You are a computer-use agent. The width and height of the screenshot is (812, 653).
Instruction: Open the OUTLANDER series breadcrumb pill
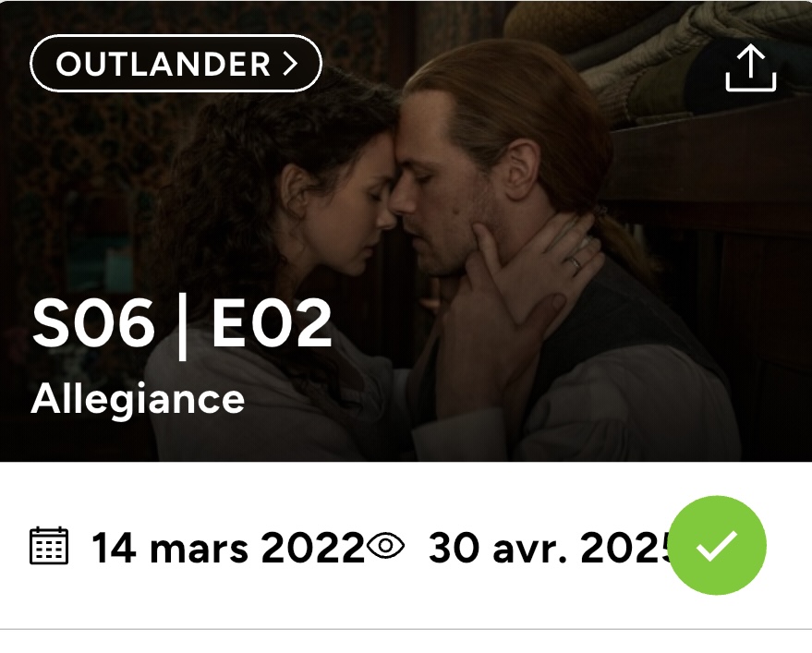[x=176, y=63]
